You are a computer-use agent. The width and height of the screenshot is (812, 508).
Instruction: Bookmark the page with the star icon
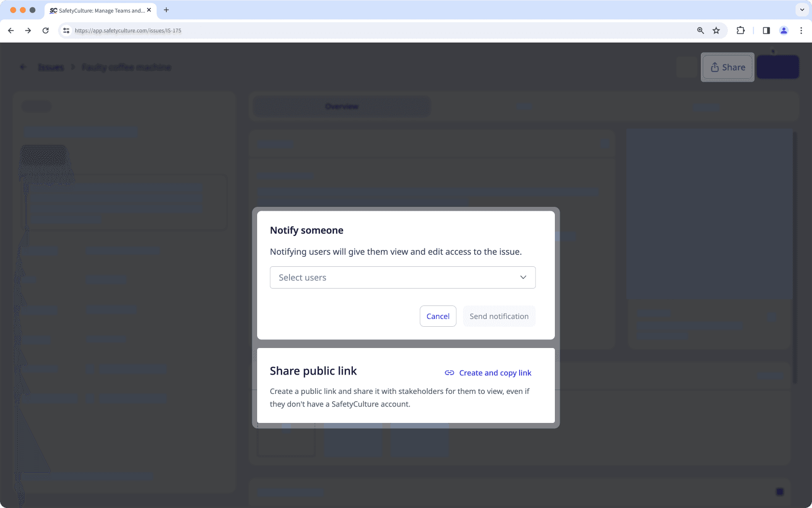tap(716, 30)
